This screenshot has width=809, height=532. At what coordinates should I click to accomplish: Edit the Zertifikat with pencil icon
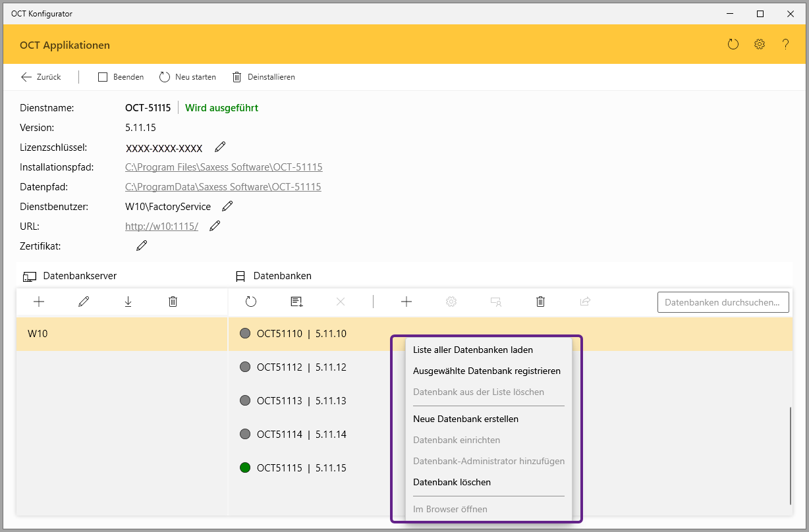(142, 246)
